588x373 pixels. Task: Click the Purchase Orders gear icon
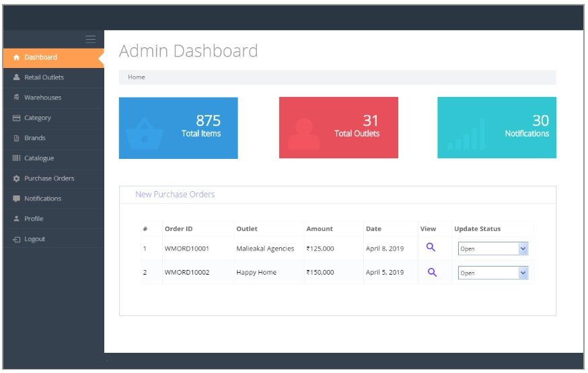tap(16, 179)
